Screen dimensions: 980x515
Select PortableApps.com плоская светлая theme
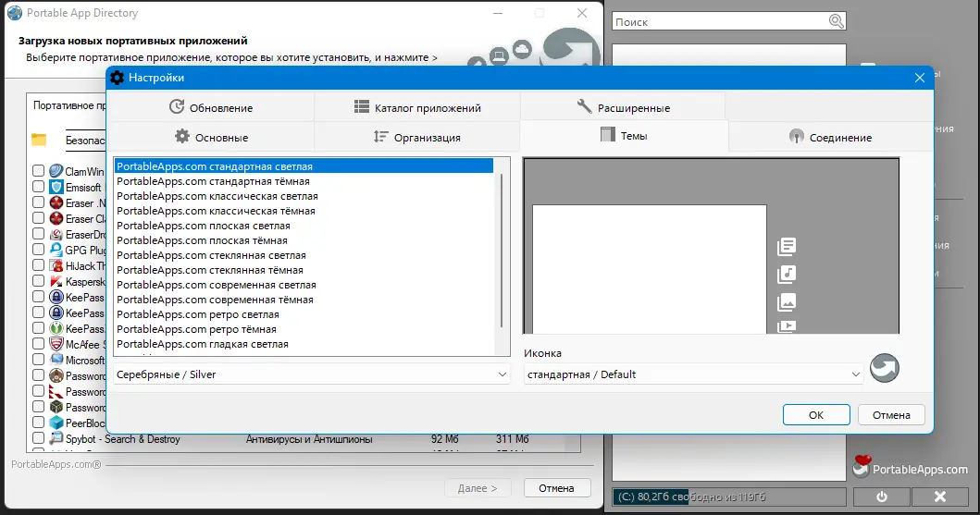point(304,226)
